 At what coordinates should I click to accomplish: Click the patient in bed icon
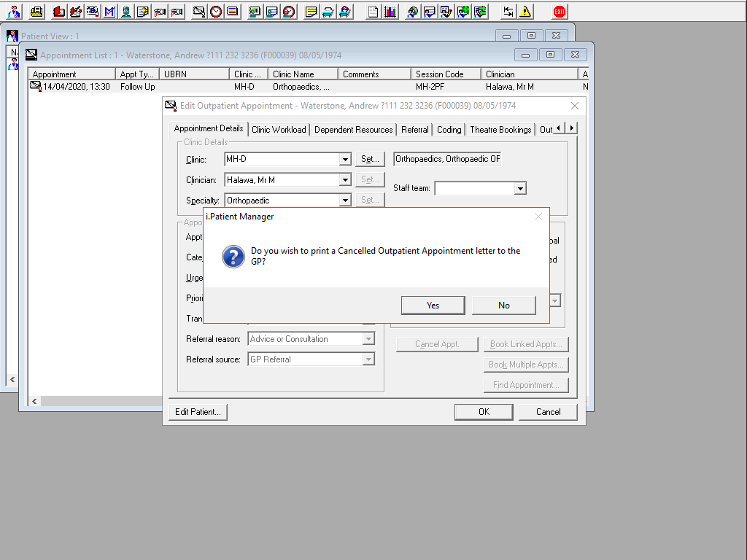click(x=344, y=12)
